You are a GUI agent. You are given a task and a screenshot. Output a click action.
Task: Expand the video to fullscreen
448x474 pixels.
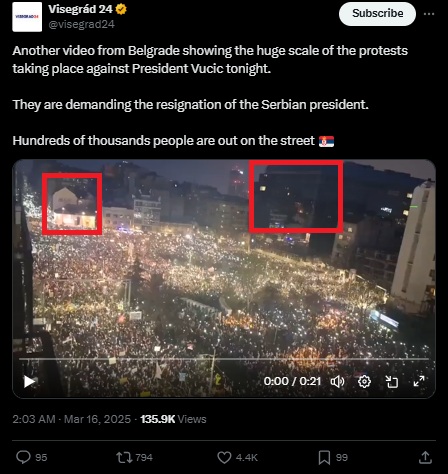[419, 381]
